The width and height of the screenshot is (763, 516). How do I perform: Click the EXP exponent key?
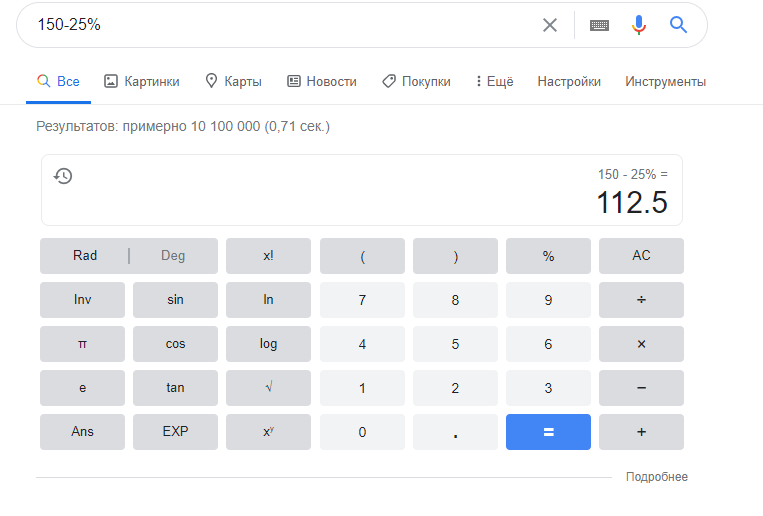[175, 432]
